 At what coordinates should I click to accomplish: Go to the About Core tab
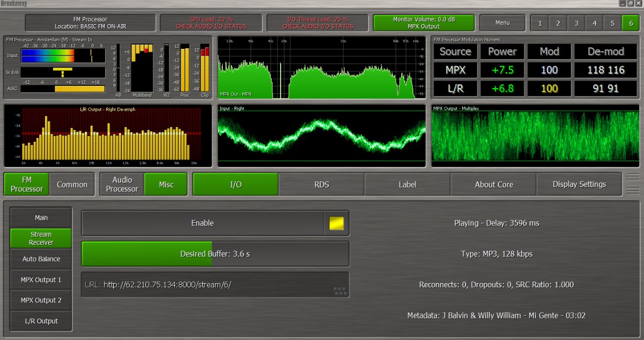point(494,184)
